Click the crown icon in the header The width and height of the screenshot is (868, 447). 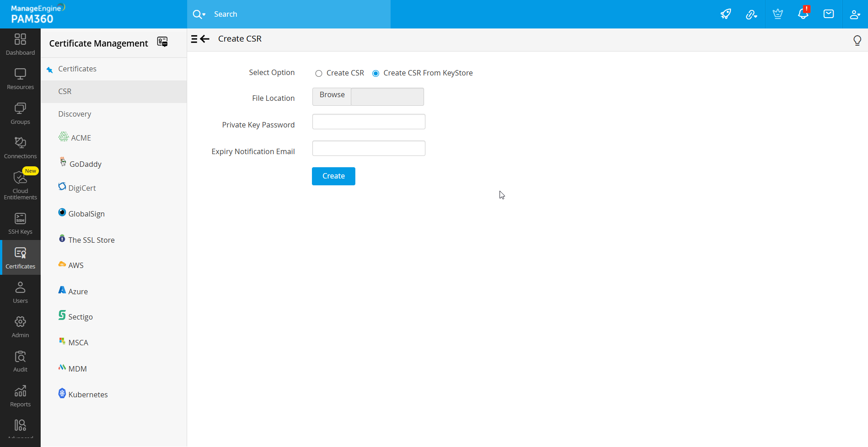click(x=778, y=14)
